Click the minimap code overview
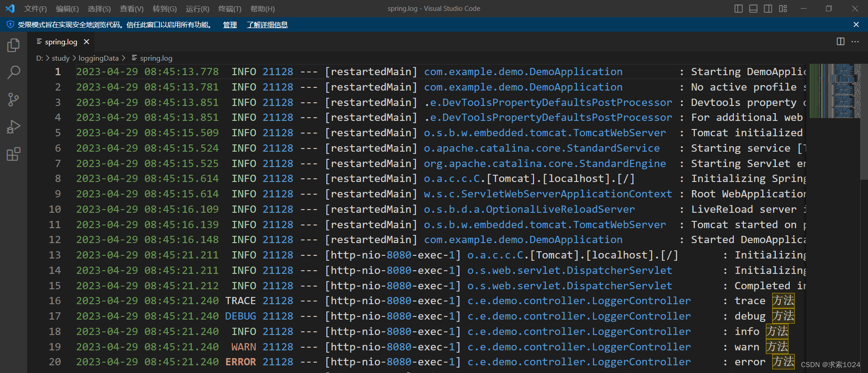868x373 pixels. pos(835,91)
